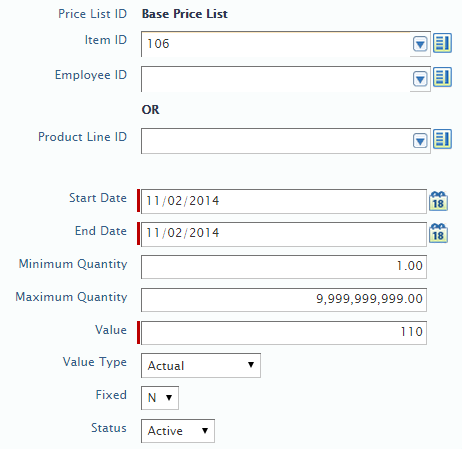Open the Start Date calendar picker
Image resolution: width=462 pixels, height=449 pixels.
[x=438, y=201]
